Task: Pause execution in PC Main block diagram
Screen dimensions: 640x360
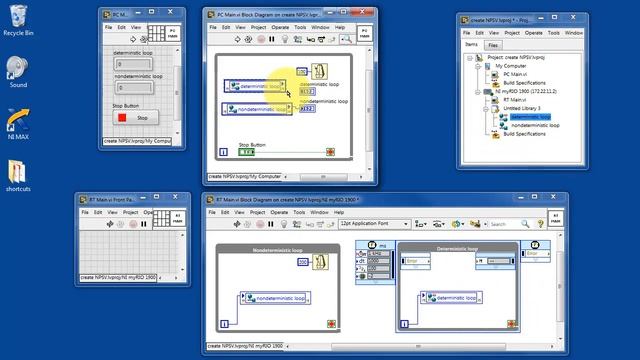Action: point(271,39)
